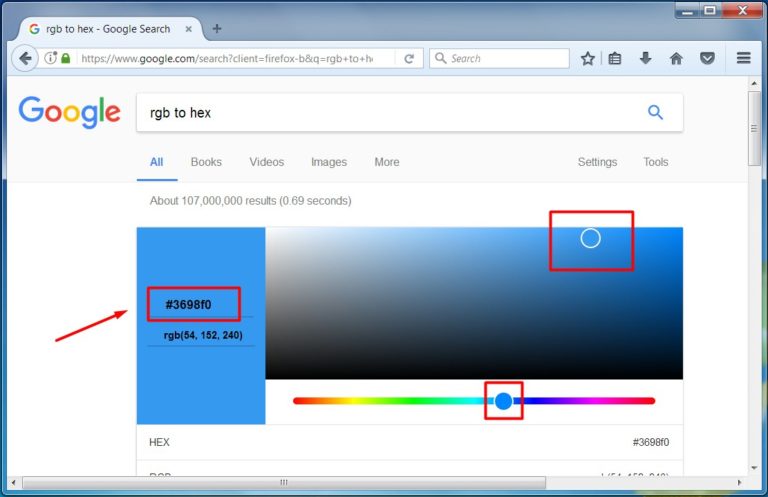Click the white circle picker in gradient
Viewport: 768px width, 497px height.
(x=591, y=238)
